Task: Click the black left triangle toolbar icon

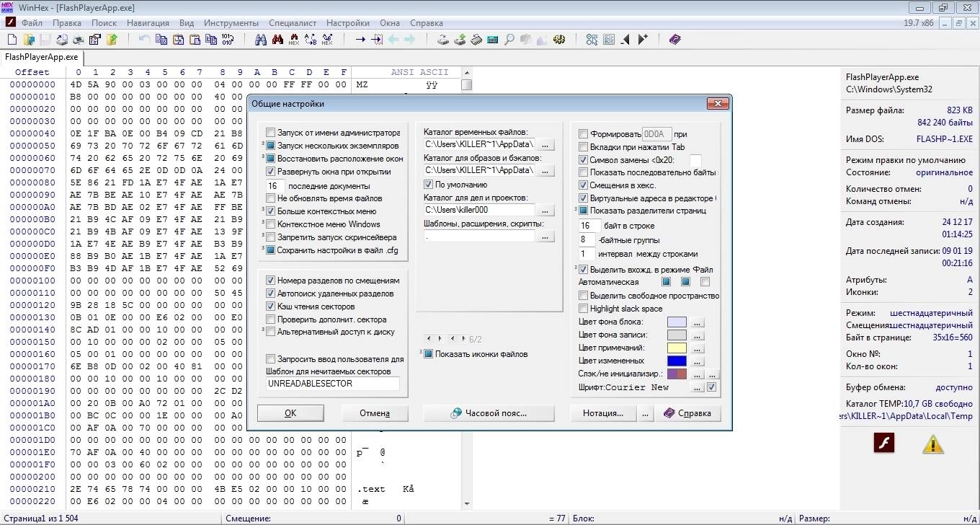Action: [625, 40]
